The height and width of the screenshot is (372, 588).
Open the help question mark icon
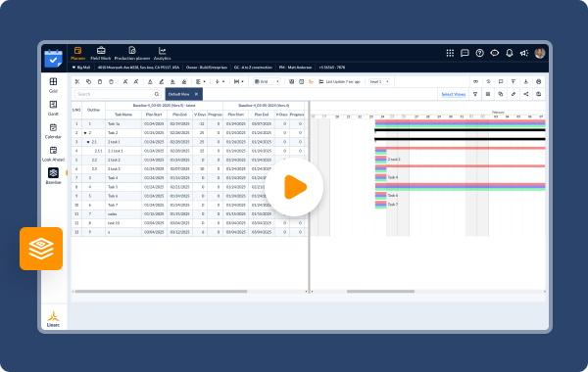coord(479,53)
